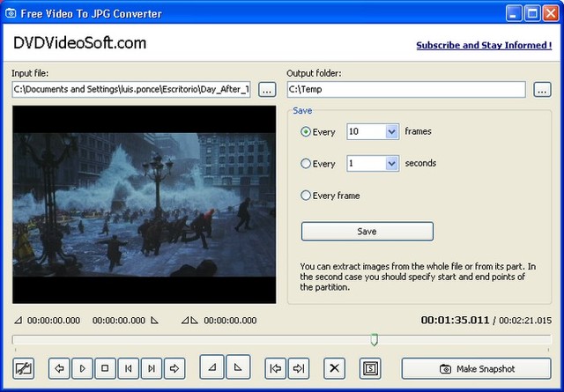Click the double triangle partition length icon

point(189,320)
